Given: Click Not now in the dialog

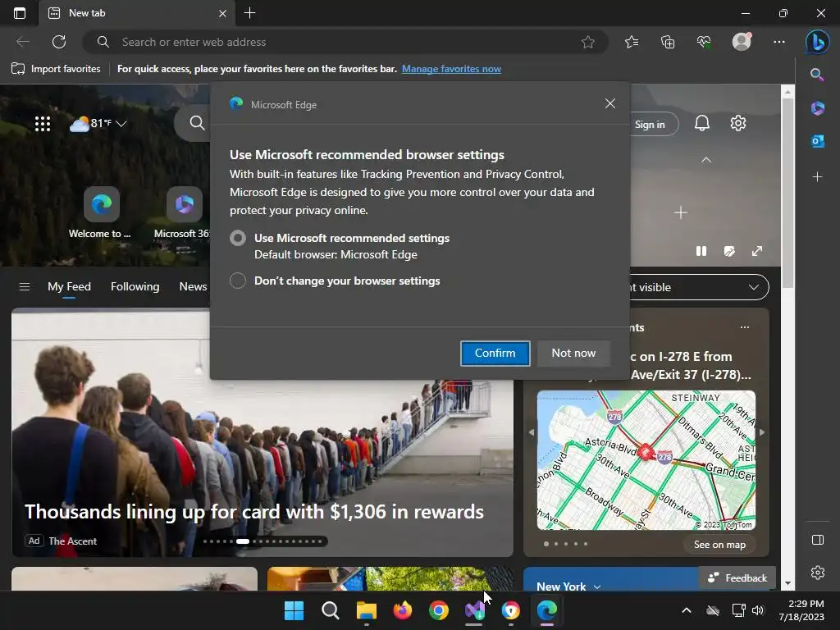Looking at the screenshot, I should tap(573, 353).
